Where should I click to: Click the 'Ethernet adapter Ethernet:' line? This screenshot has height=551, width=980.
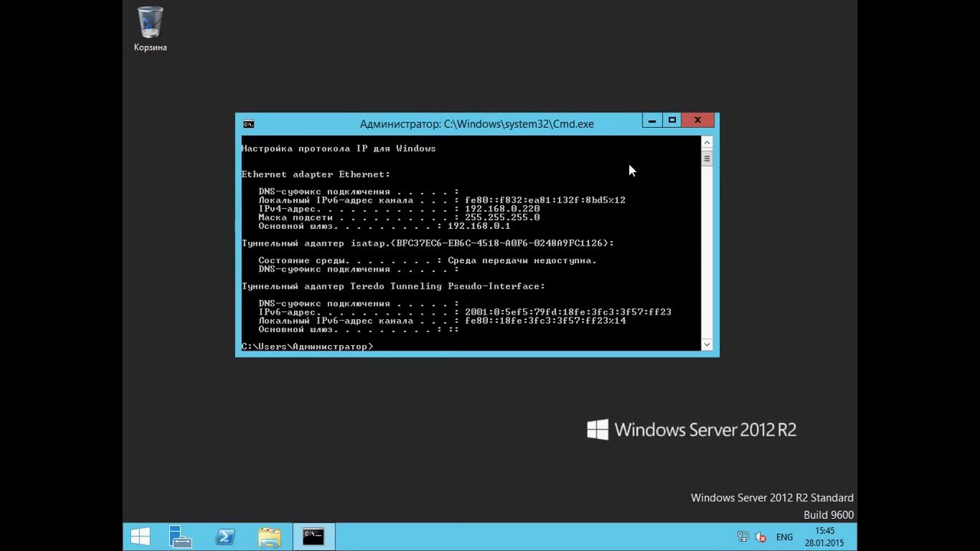tap(315, 174)
